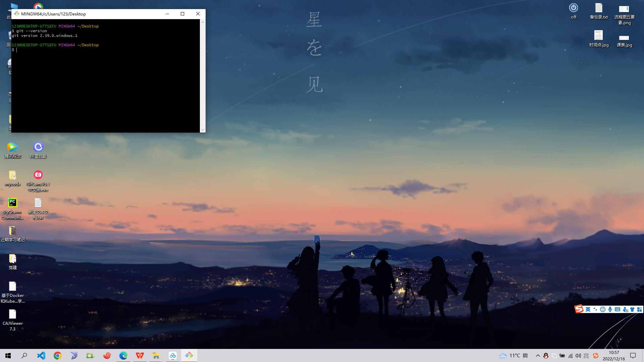The image size is (644, 362).
Task: Select 时间点.jpg desktop file
Action: point(599,39)
